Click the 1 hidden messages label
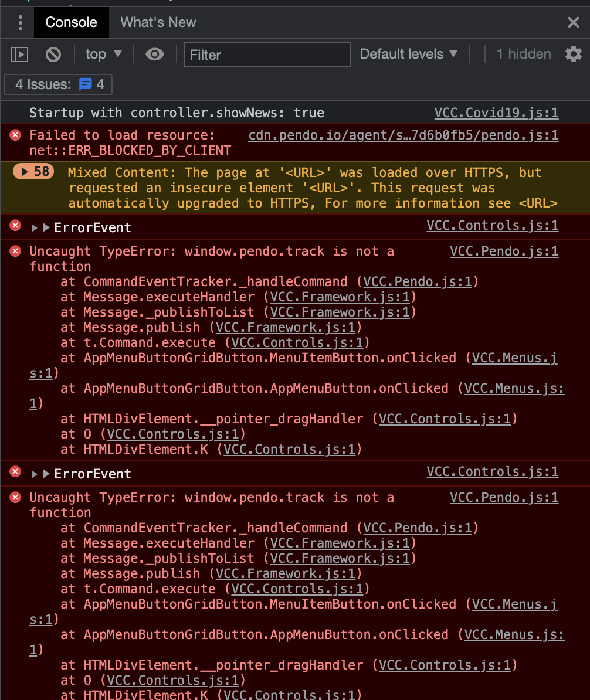This screenshot has height=700, width=590. 524,54
